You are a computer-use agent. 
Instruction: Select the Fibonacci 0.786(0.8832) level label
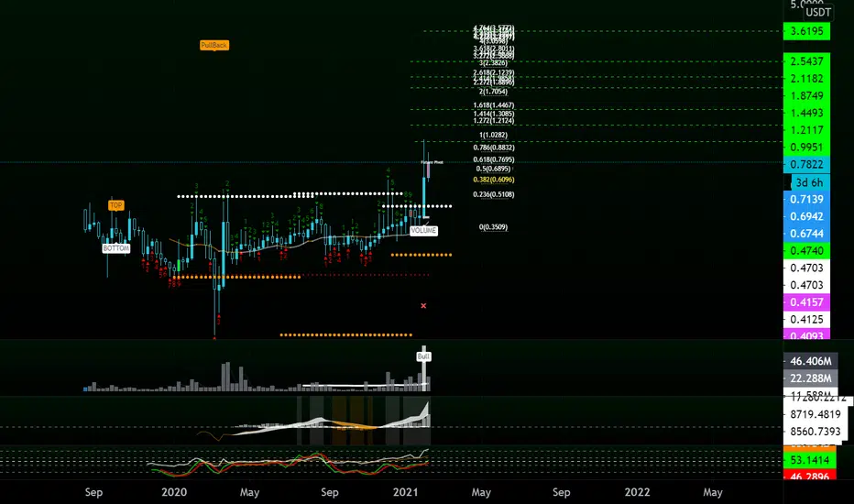click(x=494, y=148)
